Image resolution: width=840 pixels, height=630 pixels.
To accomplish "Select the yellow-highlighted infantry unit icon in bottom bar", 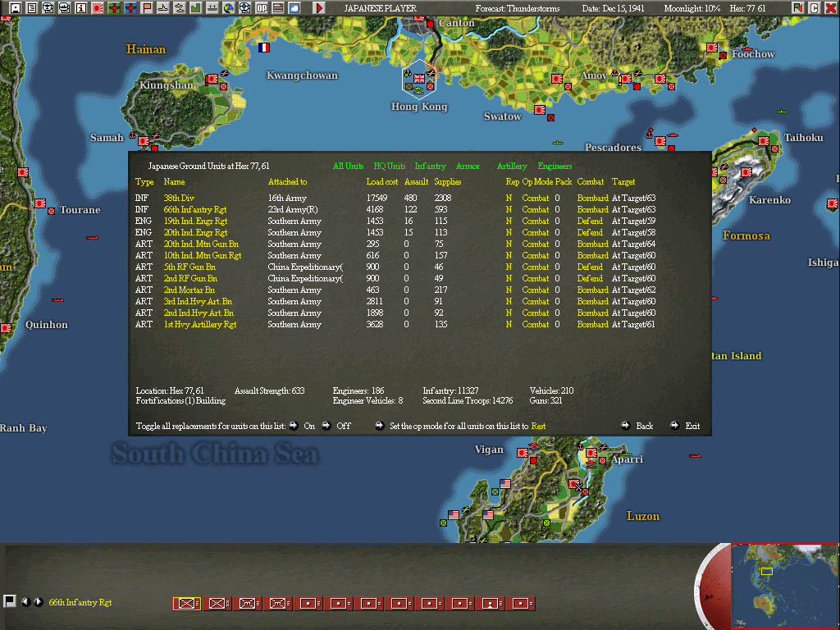I will click(186, 603).
